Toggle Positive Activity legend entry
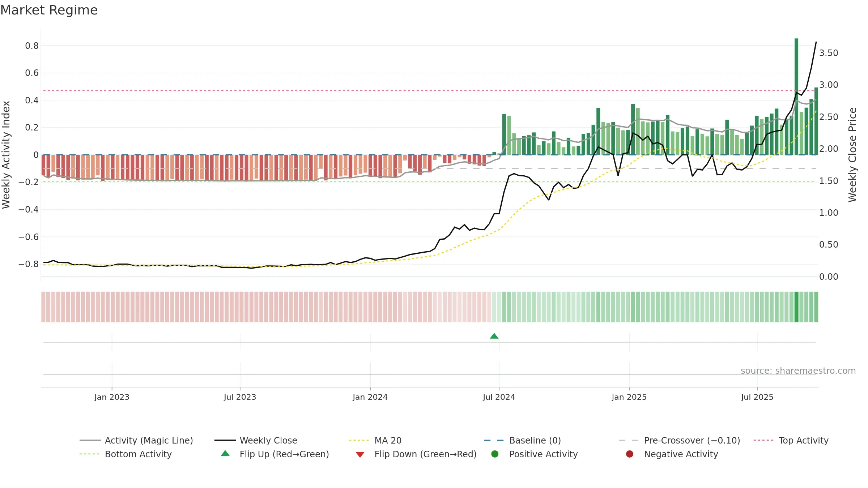868x488 pixels. pos(535,454)
